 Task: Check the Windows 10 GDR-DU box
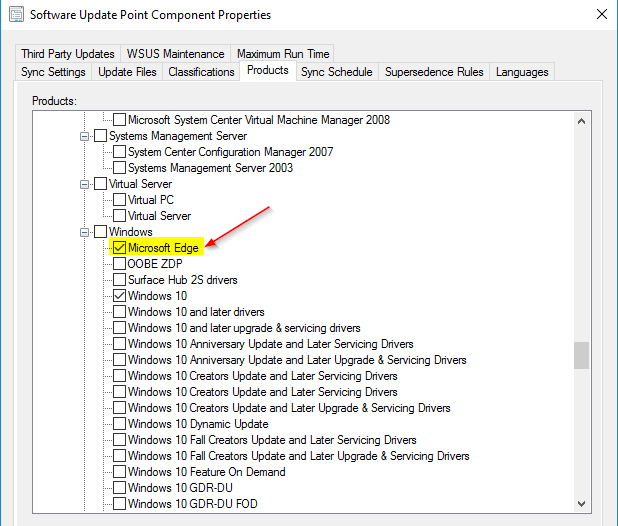click(x=119, y=488)
